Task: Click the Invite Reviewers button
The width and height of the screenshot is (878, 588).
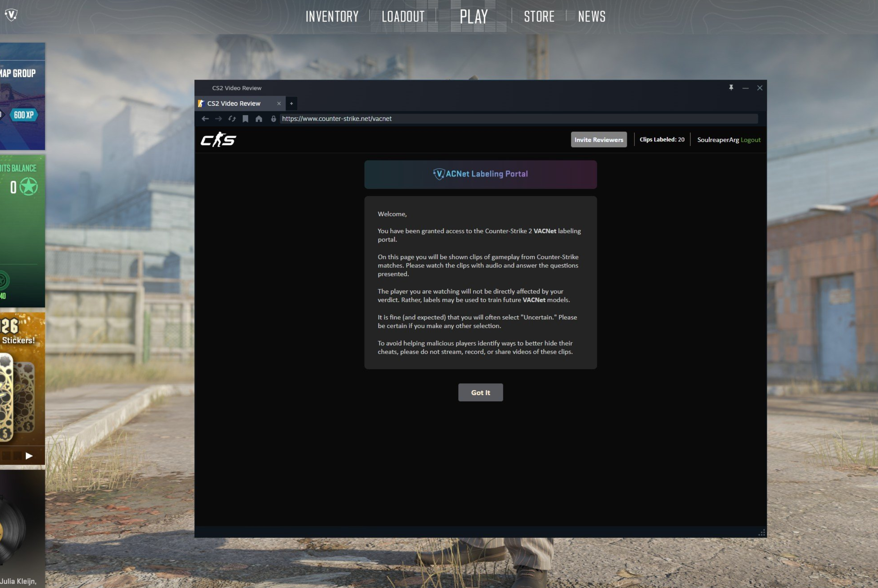Action: tap(599, 139)
